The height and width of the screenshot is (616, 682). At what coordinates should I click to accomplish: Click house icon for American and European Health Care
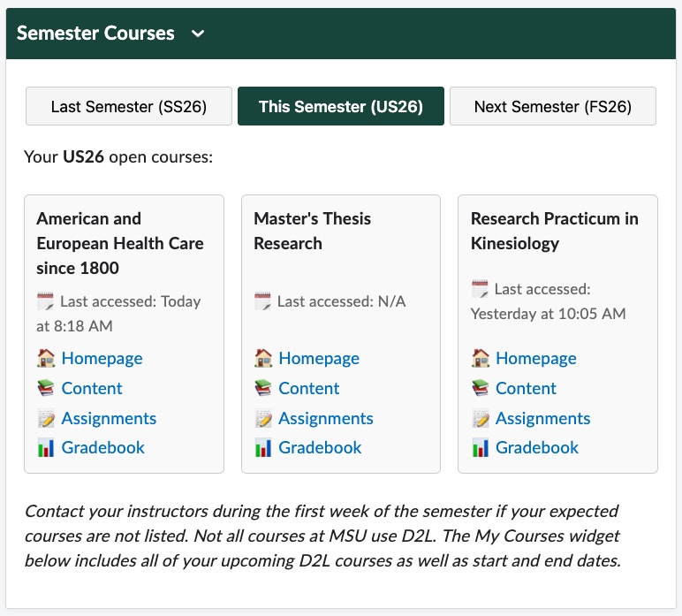(46, 359)
